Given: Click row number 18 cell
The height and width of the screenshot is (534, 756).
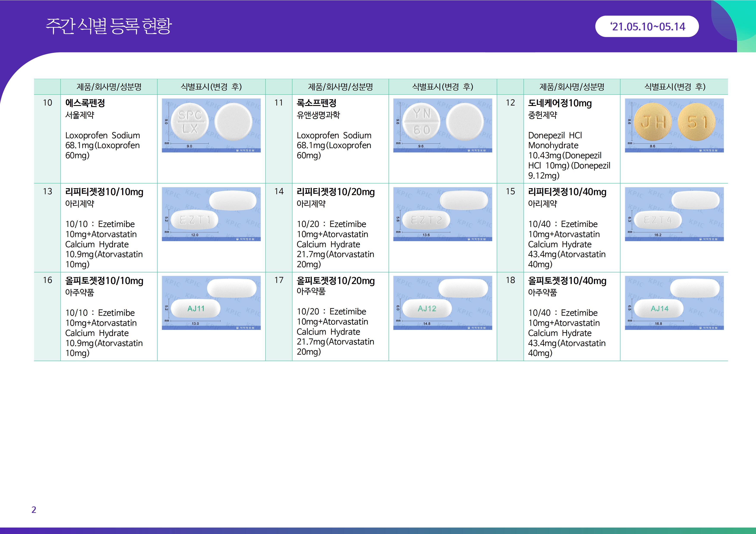Looking at the screenshot, I should click(x=510, y=280).
